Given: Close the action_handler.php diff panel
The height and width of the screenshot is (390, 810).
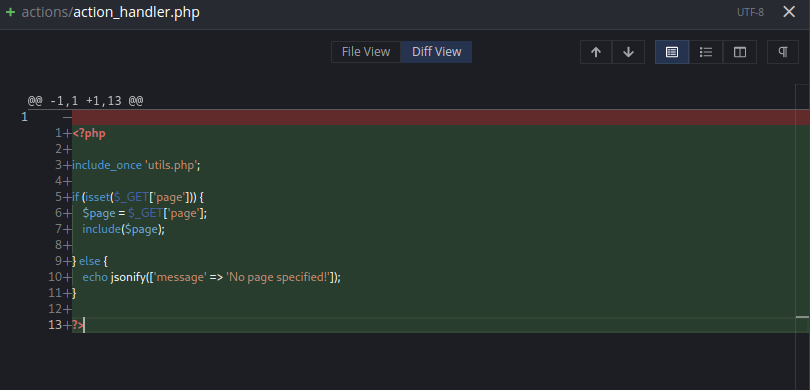Looking at the screenshot, I should coord(789,12).
